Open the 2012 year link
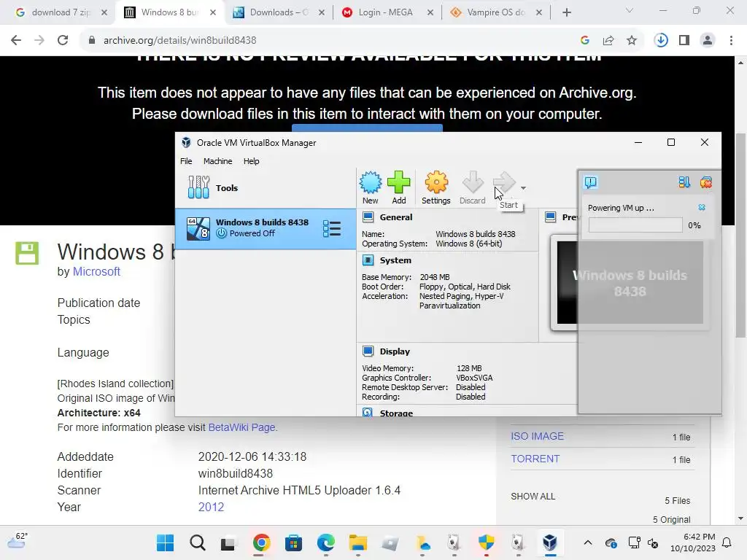747x560 pixels. click(211, 507)
